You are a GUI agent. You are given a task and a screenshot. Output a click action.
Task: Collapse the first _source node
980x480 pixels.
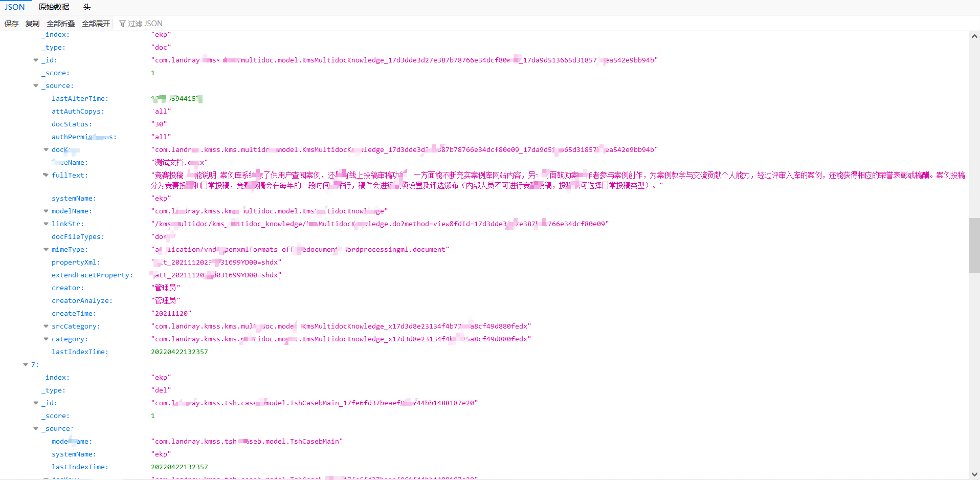[x=36, y=86]
